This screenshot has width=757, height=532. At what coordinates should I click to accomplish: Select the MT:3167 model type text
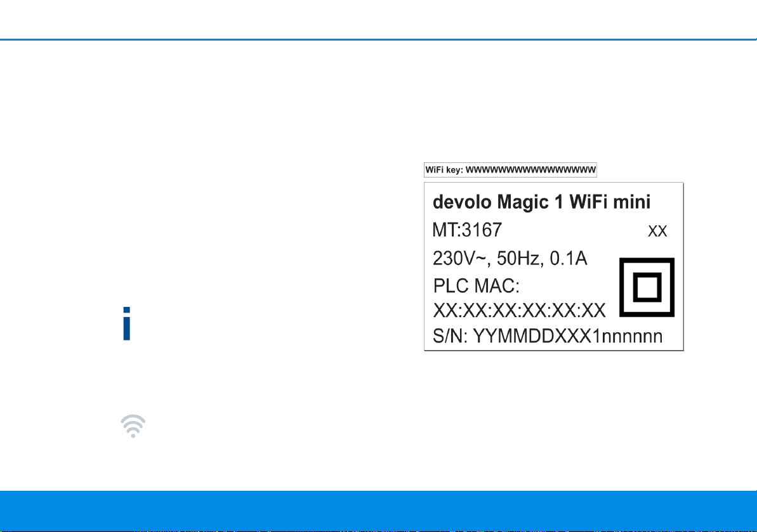(x=467, y=230)
